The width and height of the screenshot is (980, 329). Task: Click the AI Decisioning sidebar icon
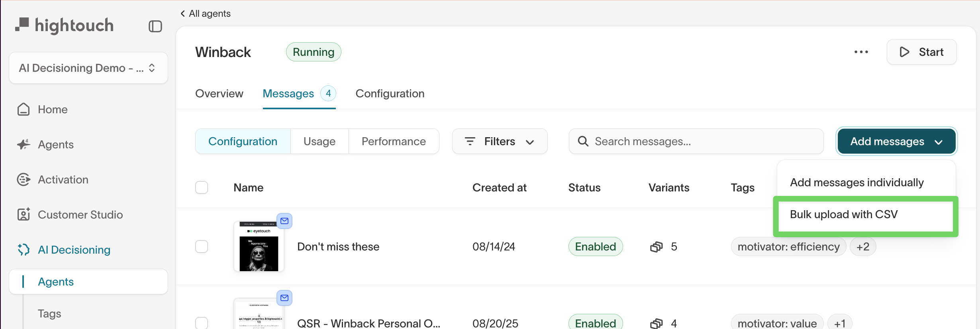tap(23, 250)
